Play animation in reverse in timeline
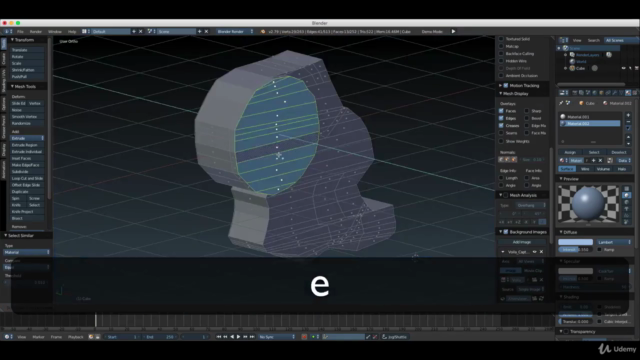Image resolution: width=640 pixels, height=360 pixels. (232, 337)
